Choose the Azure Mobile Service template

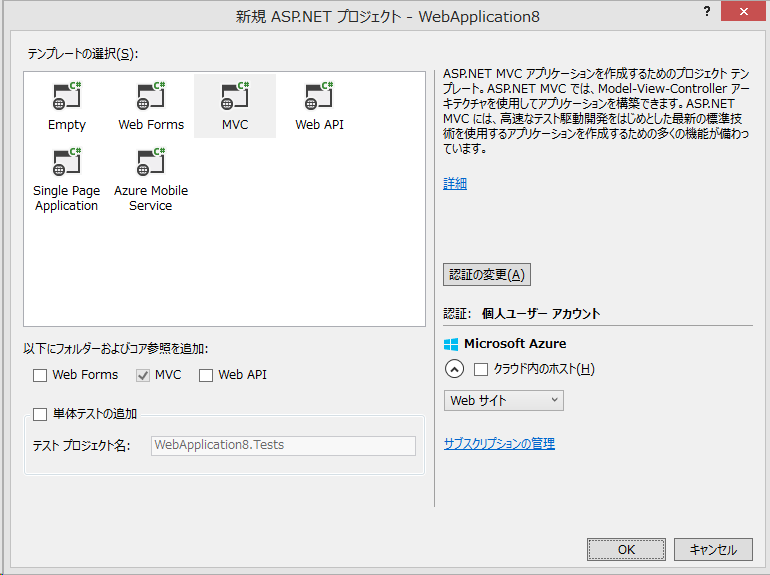tap(151, 179)
